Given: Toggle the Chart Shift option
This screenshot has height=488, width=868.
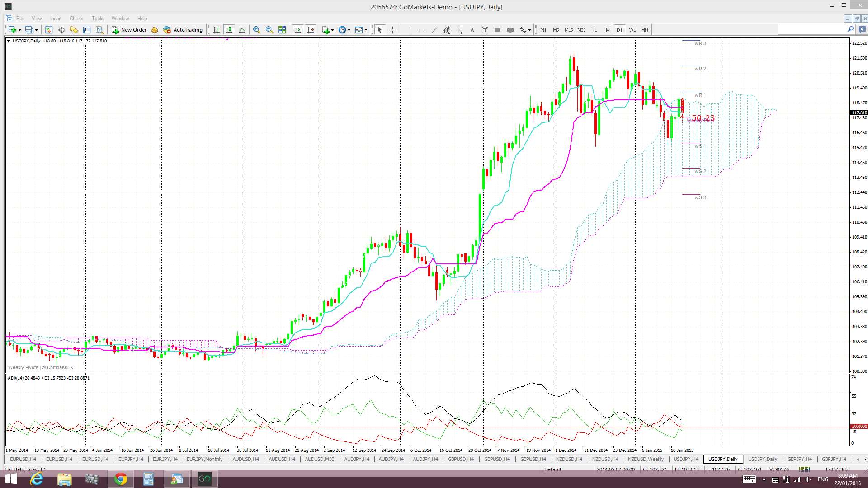Looking at the screenshot, I should pos(311,30).
